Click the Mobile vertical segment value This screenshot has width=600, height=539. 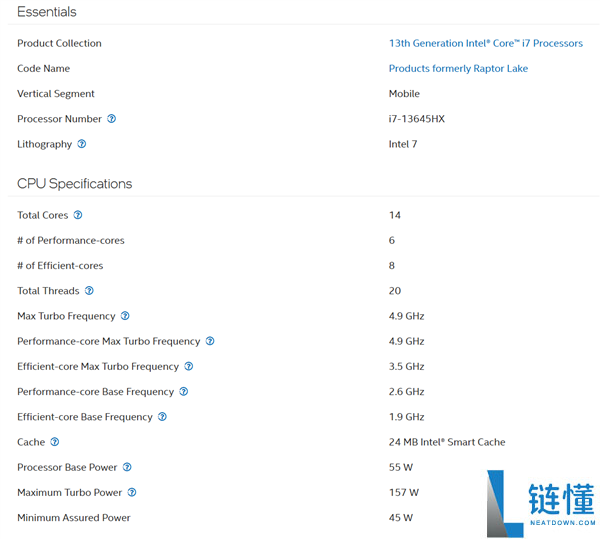pyautogui.click(x=404, y=94)
